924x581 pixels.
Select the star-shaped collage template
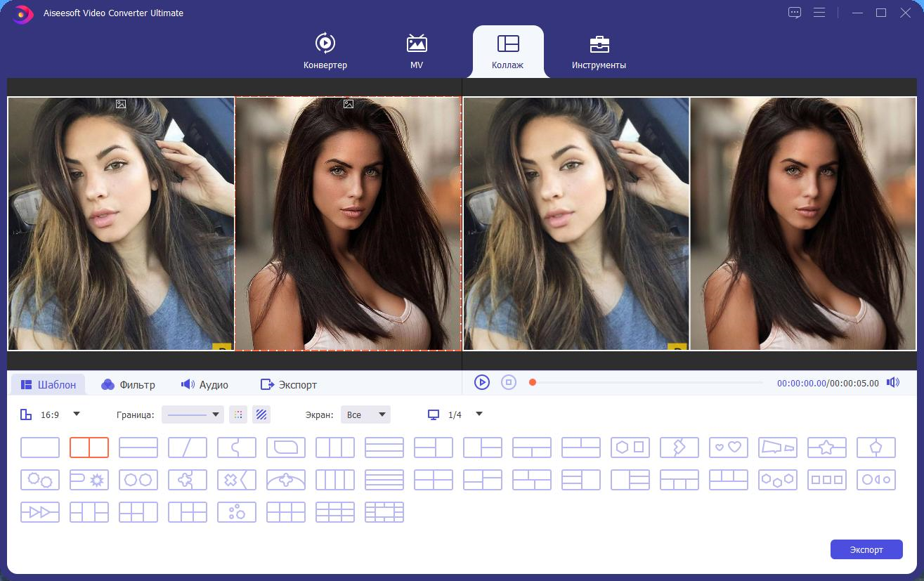(827, 448)
